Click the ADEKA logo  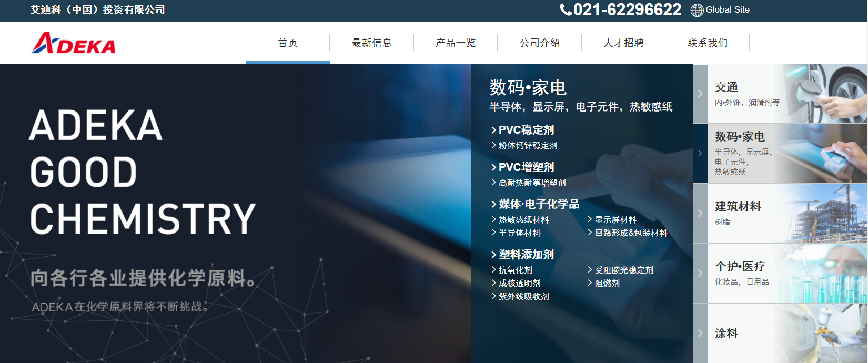coord(73,43)
